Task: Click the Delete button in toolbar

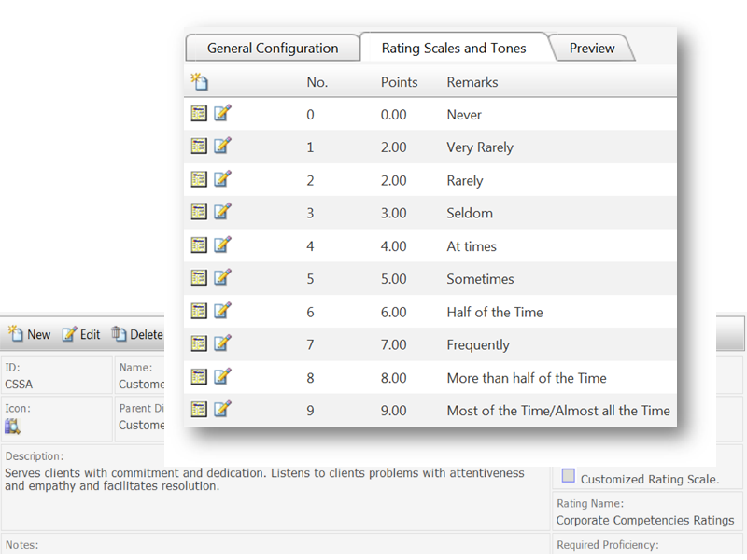Action: [137, 334]
